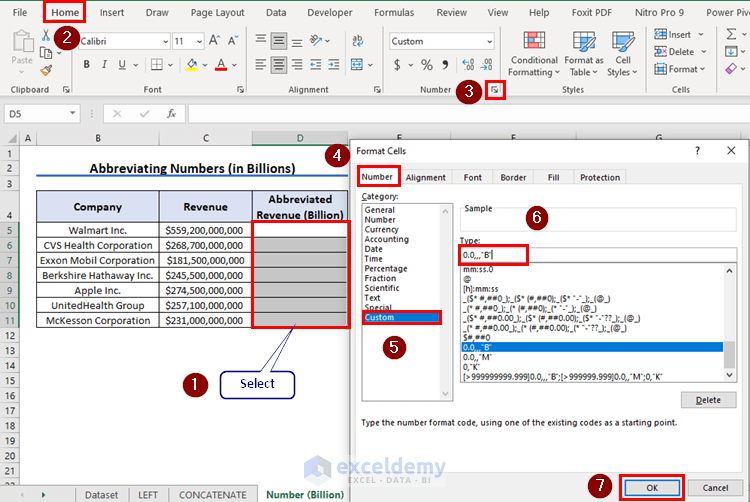Click Wrap Text icon
This screenshot has height=502, width=750.
[358, 41]
